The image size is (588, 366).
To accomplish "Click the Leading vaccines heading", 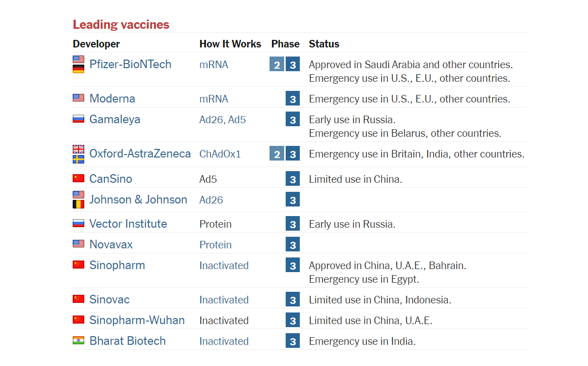I will click(x=121, y=24).
